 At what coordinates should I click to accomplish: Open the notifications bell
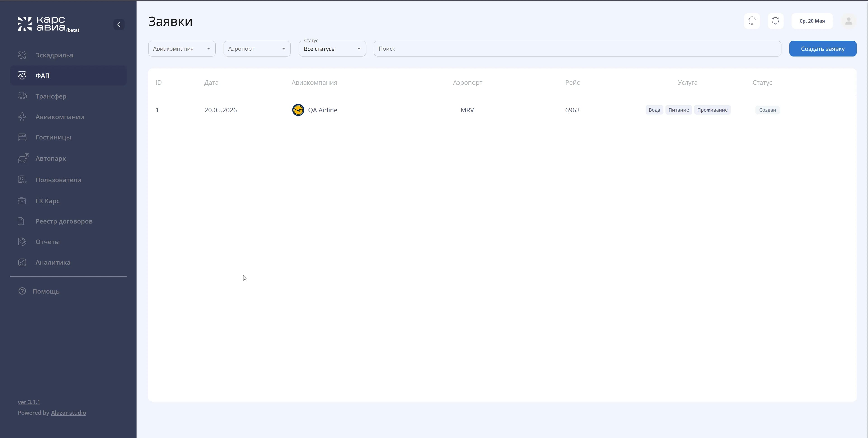(x=775, y=21)
